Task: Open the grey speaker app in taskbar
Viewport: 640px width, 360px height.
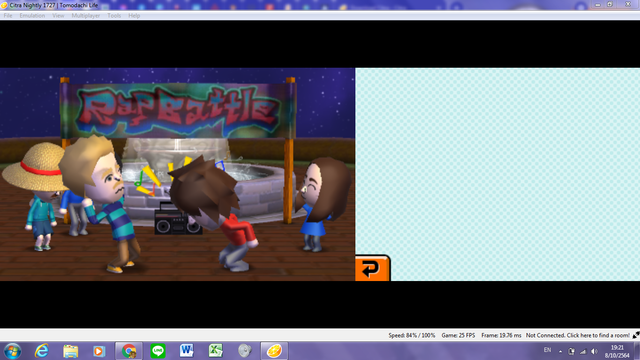Action: (244, 351)
